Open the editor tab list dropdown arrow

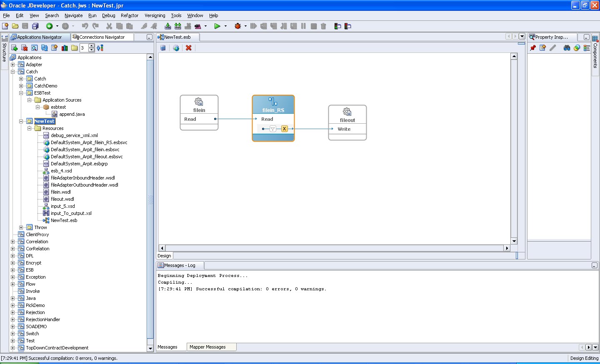click(x=522, y=37)
